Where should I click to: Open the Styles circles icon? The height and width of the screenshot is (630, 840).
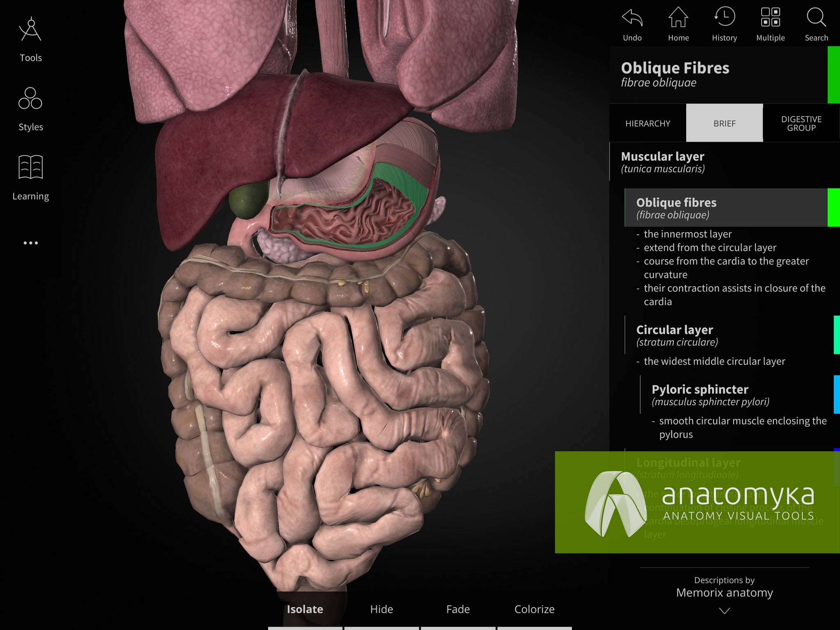click(x=30, y=99)
